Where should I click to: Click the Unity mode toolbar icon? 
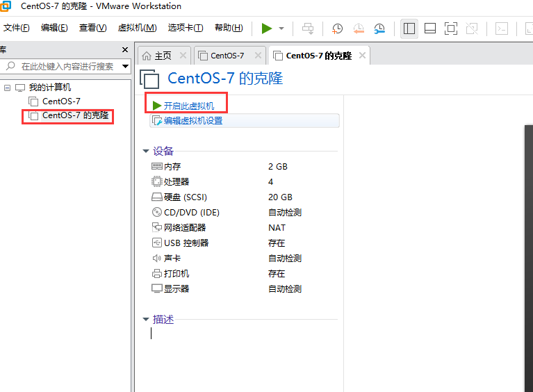point(472,28)
